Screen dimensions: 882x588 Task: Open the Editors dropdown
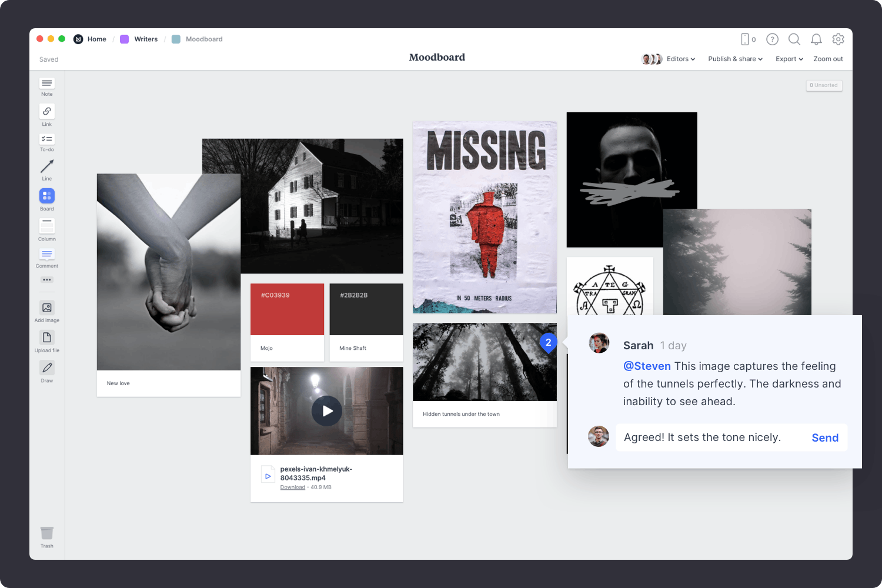[x=680, y=59]
